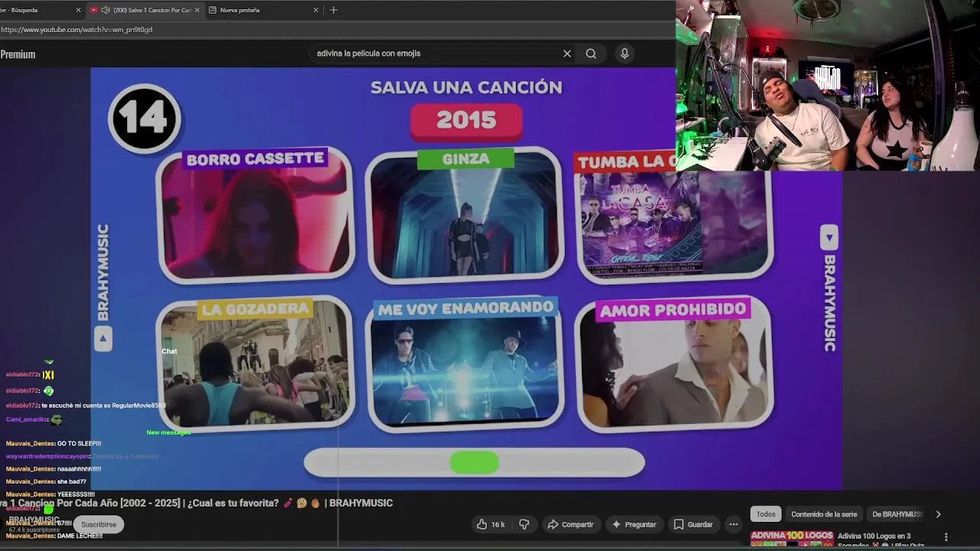Open the Adivina 100 Logos recommended thumbnail
The height and width of the screenshot is (551, 980).
click(x=792, y=539)
